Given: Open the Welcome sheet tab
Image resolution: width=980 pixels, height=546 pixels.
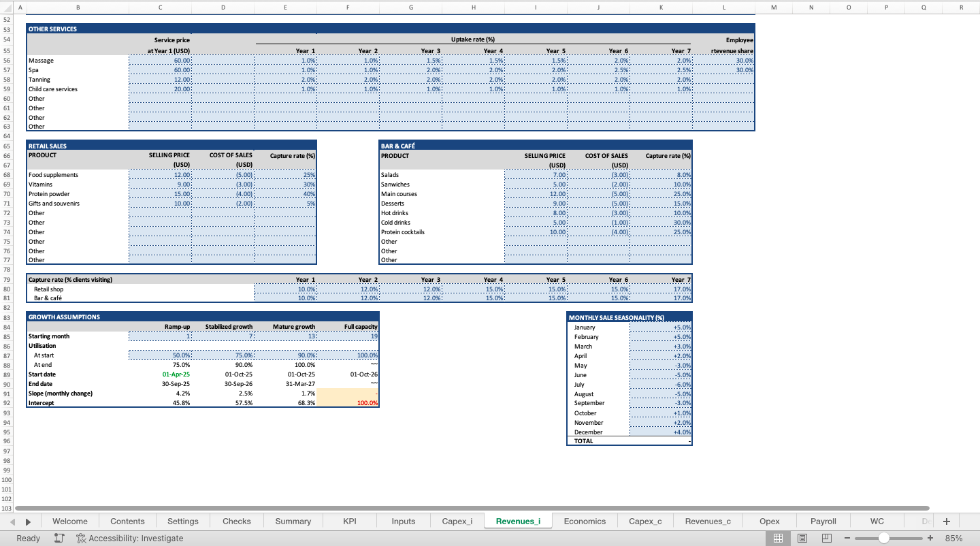Looking at the screenshot, I should point(69,521).
